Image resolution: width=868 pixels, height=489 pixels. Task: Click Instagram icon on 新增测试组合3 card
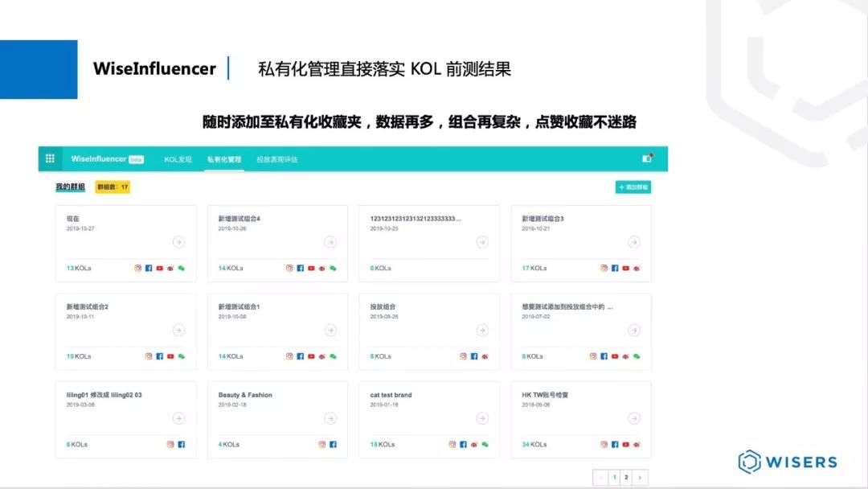(604, 268)
